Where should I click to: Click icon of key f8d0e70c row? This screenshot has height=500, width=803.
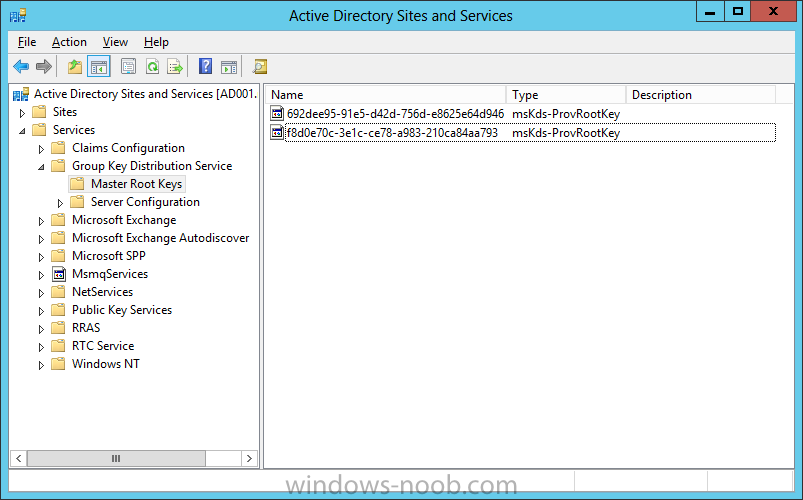(277, 133)
